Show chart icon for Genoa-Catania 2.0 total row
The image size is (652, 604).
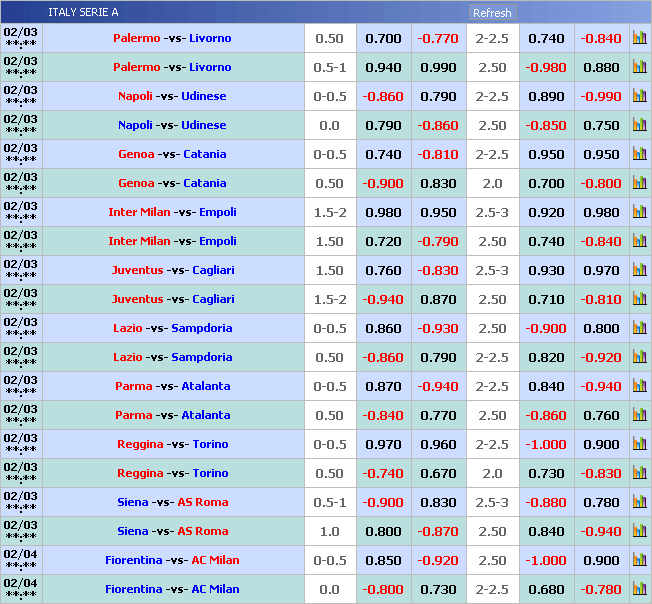[x=639, y=183]
